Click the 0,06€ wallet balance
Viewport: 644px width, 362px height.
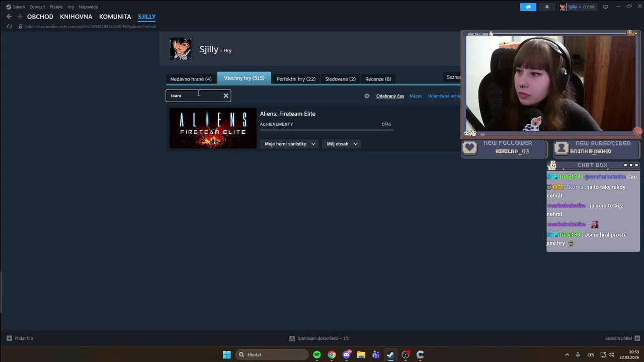click(x=589, y=7)
